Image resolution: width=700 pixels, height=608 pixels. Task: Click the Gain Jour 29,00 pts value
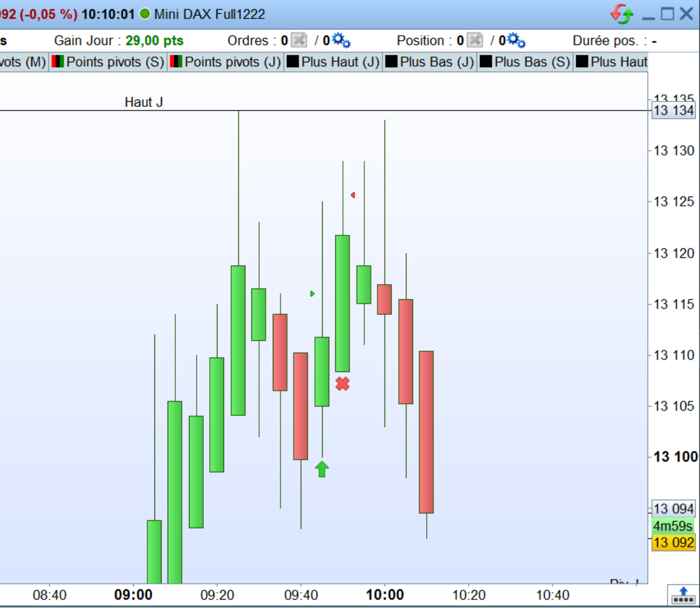pos(154,41)
